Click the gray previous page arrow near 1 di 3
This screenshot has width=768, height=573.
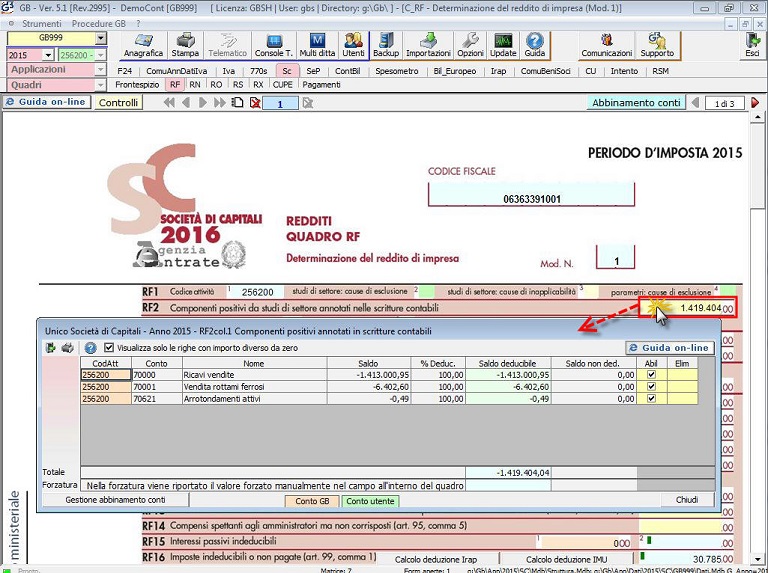pos(695,103)
